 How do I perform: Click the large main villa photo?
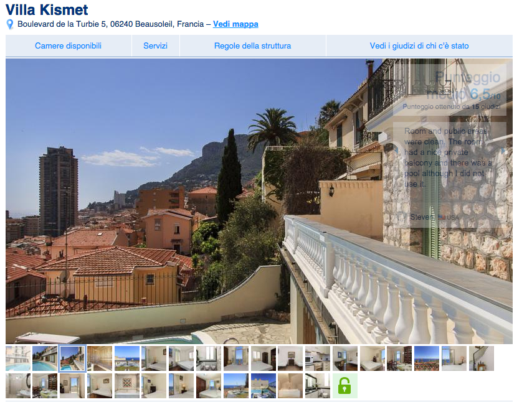click(259, 202)
